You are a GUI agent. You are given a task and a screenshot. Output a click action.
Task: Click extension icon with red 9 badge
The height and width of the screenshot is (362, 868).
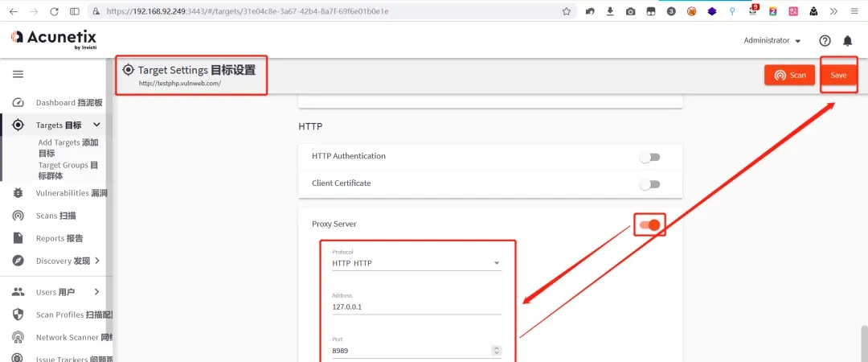(x=753, y=10)
